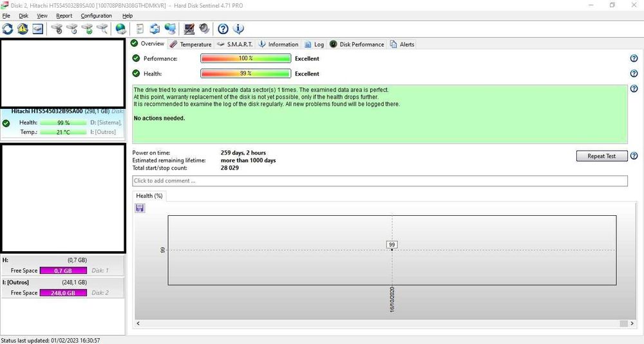Open the View menu

click(x=42, y=15)
